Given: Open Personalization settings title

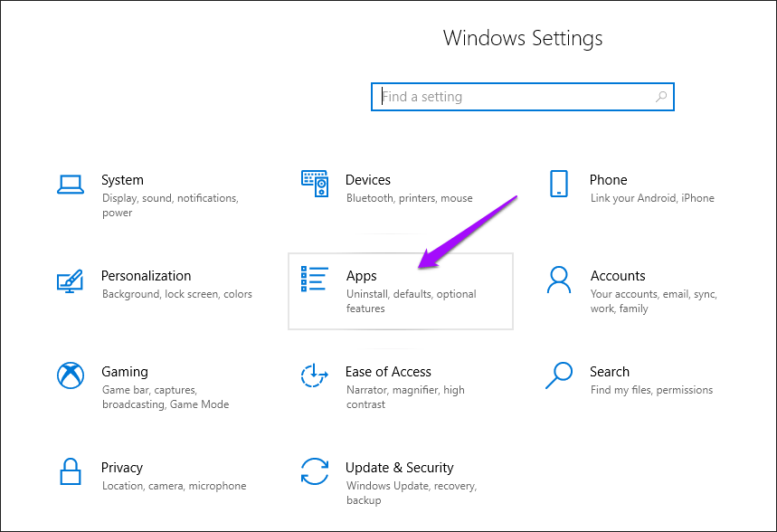Looking at the screenshot, I should [x=147, y=276].
